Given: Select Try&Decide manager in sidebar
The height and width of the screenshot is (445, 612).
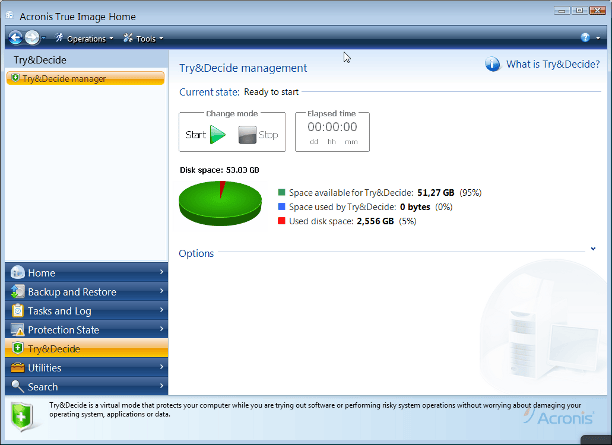Looking at the screenshot, I should [85, 78].
